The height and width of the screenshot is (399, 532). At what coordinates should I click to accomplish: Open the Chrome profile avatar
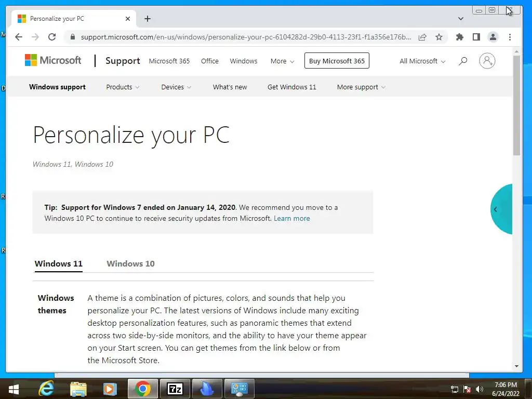coord(493,37)
